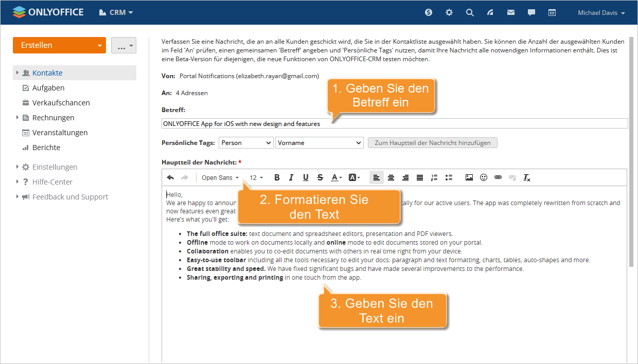Open the mail envelope icon
This screenshot has height=364, width=638.
click(511, 12)
